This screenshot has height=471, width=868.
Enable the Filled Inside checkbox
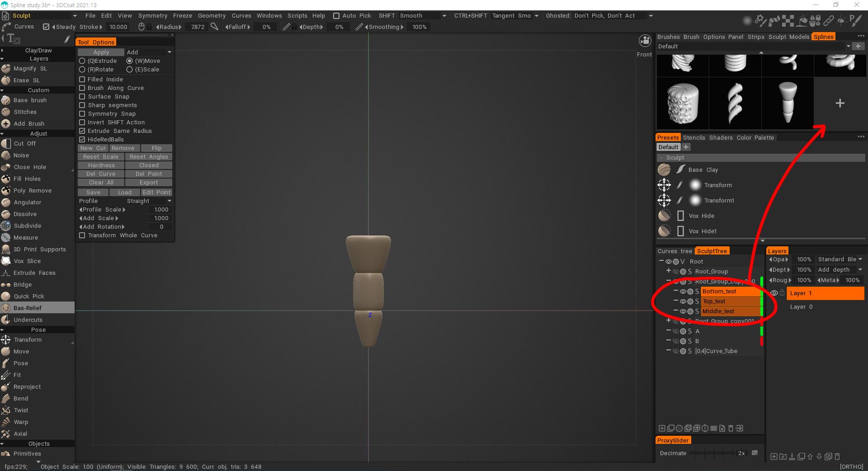click(x=82, y=79)
